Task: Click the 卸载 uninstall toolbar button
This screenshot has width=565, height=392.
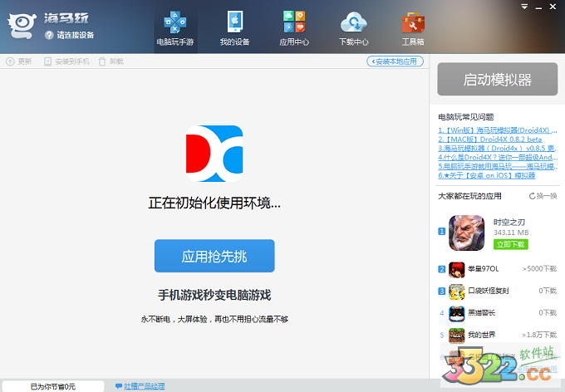Action: point(111,61)
